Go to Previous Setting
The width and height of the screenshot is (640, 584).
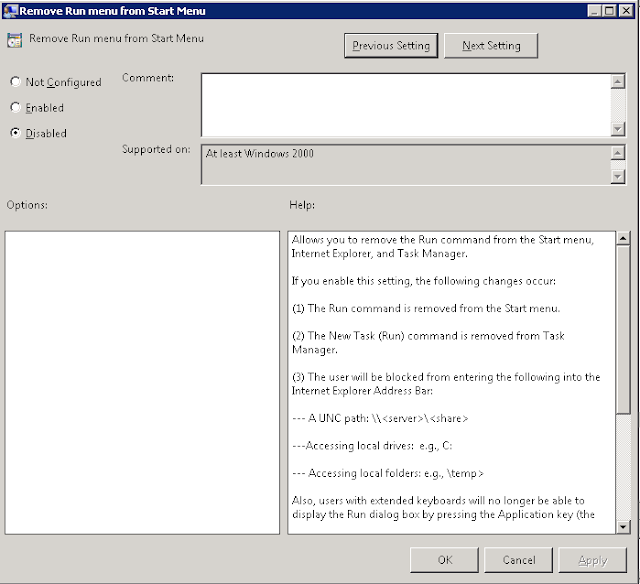point(391,45)
